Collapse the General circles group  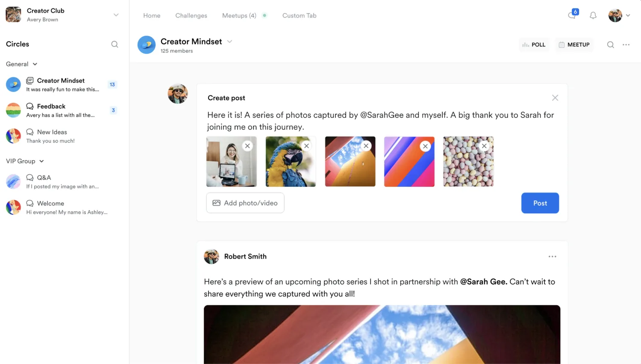point(35,64)
